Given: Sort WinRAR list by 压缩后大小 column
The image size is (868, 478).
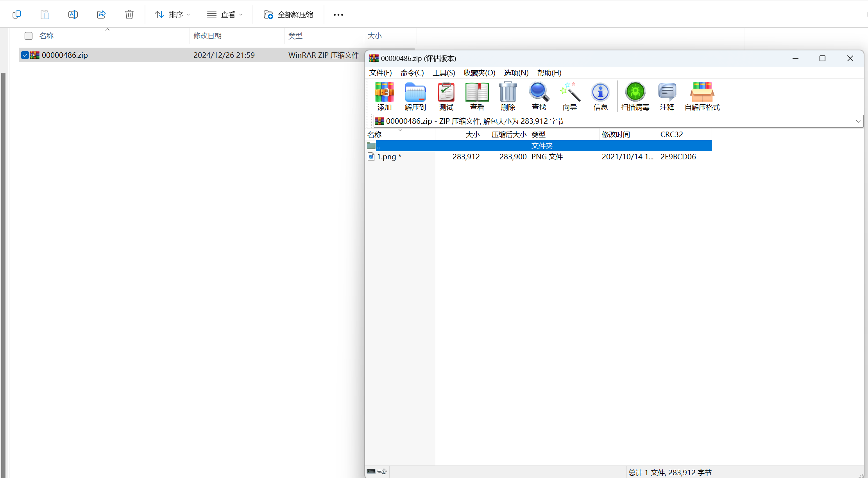Looking at the screenshot, I should click(506, 134).
